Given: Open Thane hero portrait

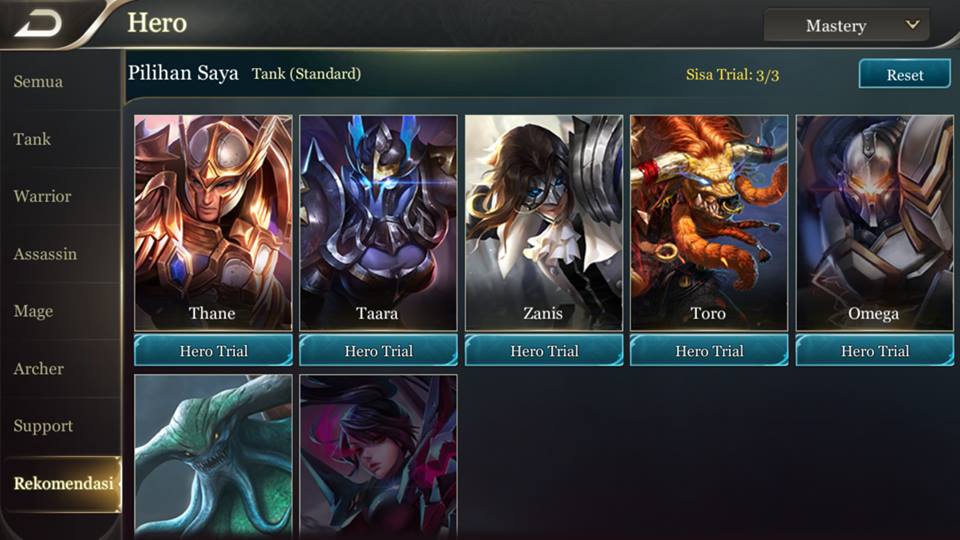Looking at the screenshot, I should tap(213, 223).
